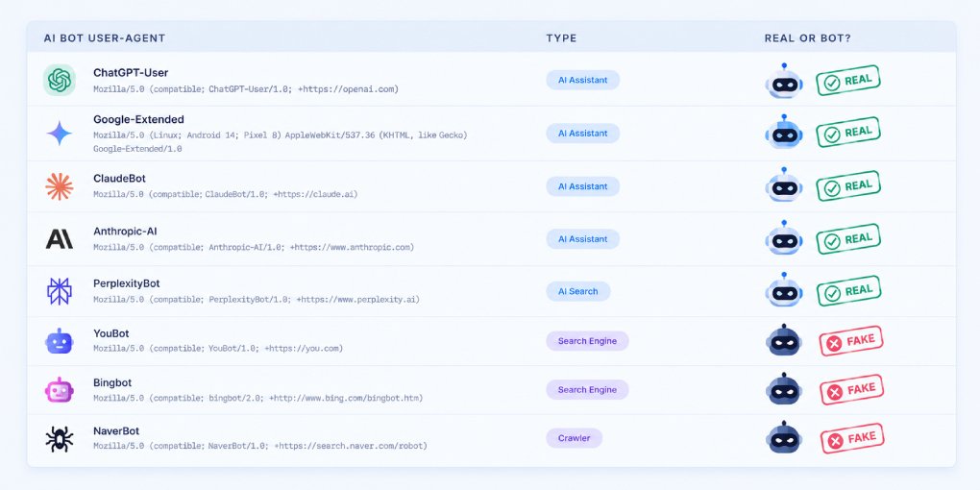Image resolution: width=980 pixels, height=490 pixels.
Task: Click the NaverBot name text
Action: coord(116,431)
